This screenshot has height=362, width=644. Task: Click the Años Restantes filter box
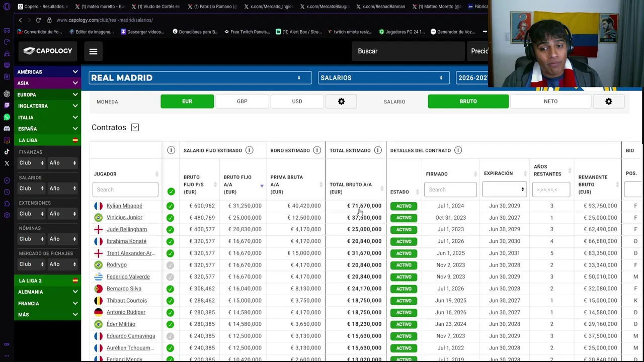click(551, 190)
